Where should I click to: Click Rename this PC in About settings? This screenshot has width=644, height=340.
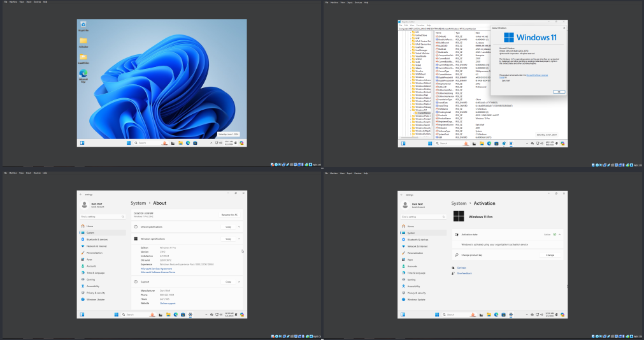click(229, 214)
